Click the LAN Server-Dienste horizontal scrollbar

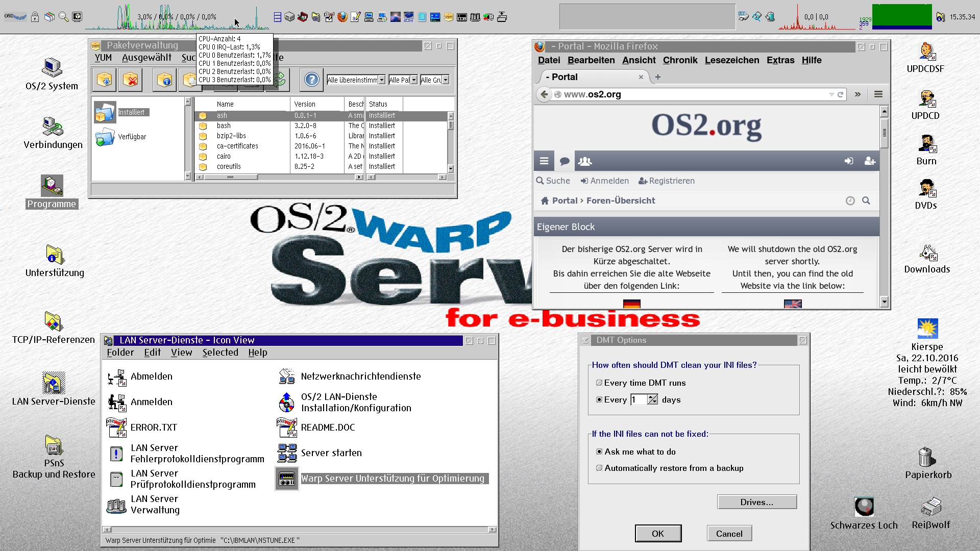point(300,530)
